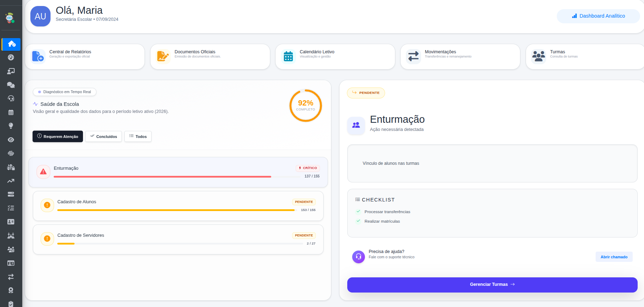Open the chat bubbles sidebar icon
Viewport: 644px width, 307px height.
click(x=11, y=85)
